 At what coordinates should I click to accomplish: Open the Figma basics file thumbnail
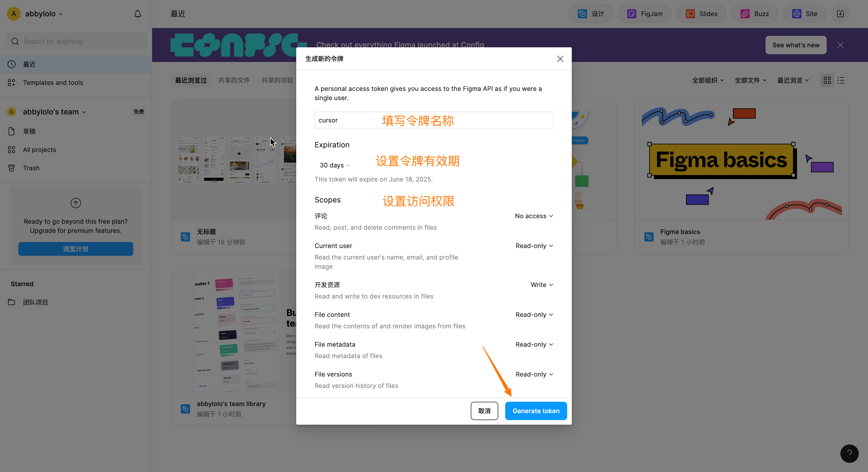point(741,160)
